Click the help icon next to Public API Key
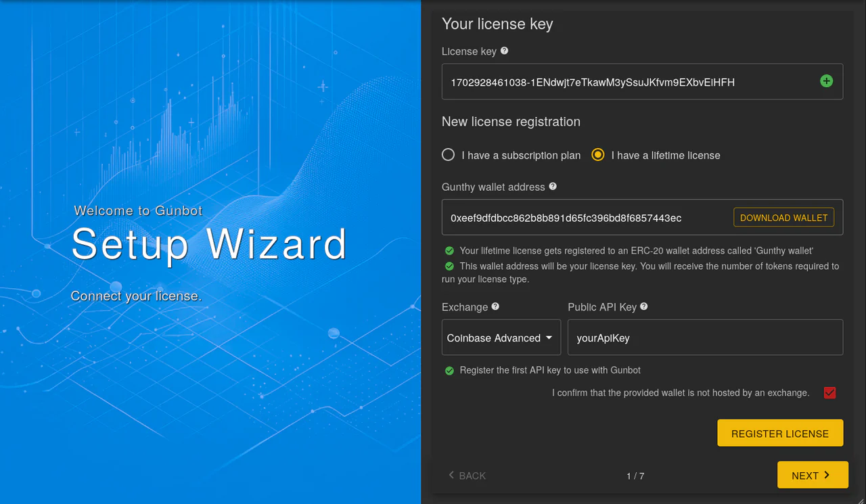This screenshot has height=504, width=866. 643,306
